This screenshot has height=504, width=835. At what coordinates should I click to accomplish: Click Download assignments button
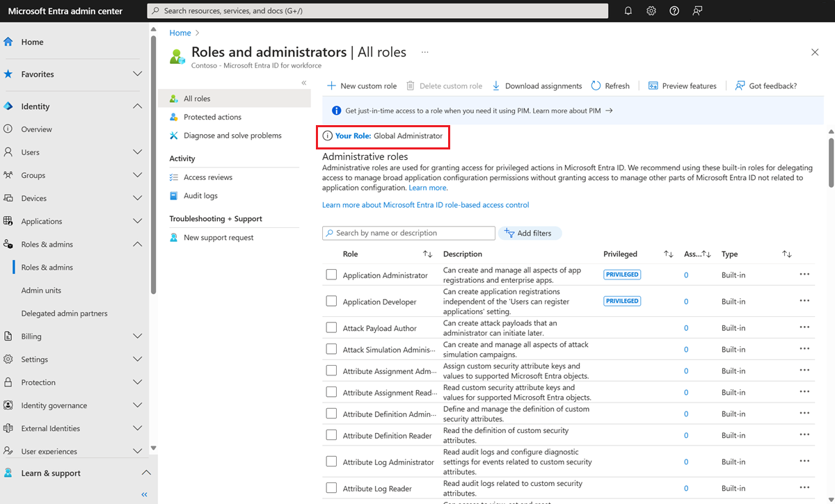(536, 86)
